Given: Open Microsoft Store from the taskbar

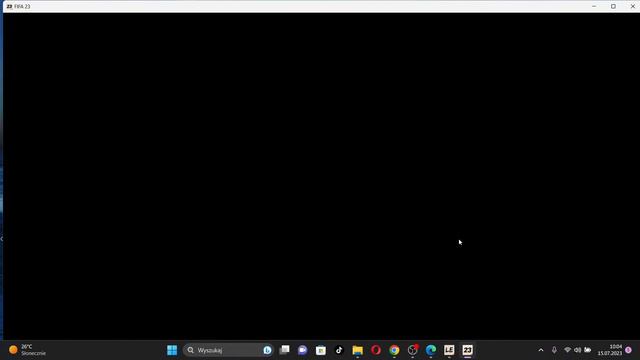Looking at the screenshot, I should 321,350.
